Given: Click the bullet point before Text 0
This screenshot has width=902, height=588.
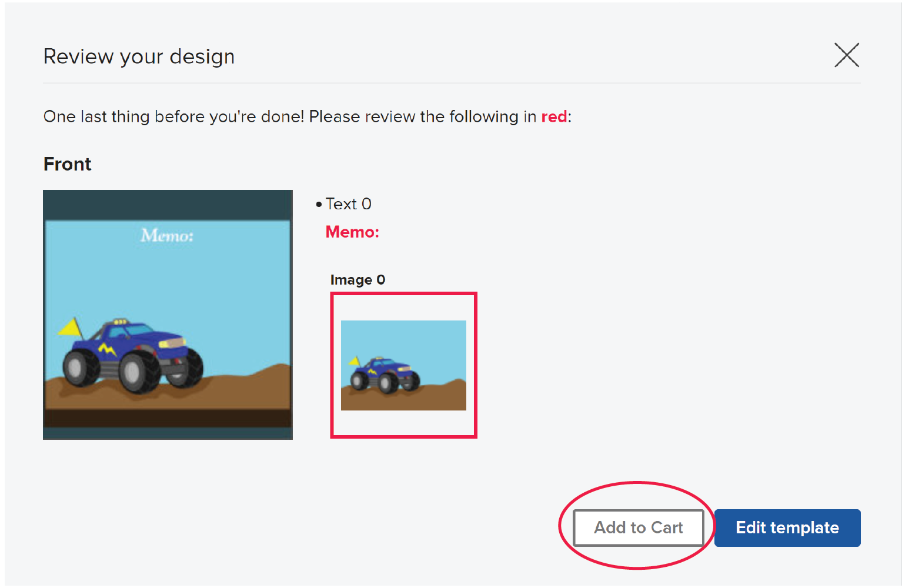Looking at the screenshot, I should point(319,205).
